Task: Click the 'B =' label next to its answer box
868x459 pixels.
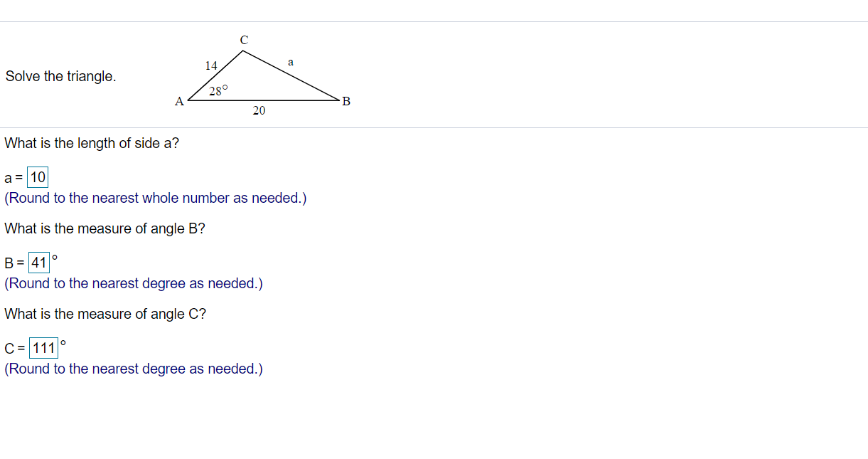Action: coord(14,262)
